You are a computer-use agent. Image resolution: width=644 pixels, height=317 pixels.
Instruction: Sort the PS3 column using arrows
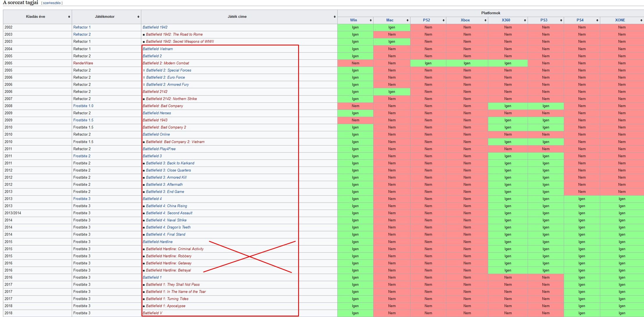pyautogui.click(x=561, y=20)
